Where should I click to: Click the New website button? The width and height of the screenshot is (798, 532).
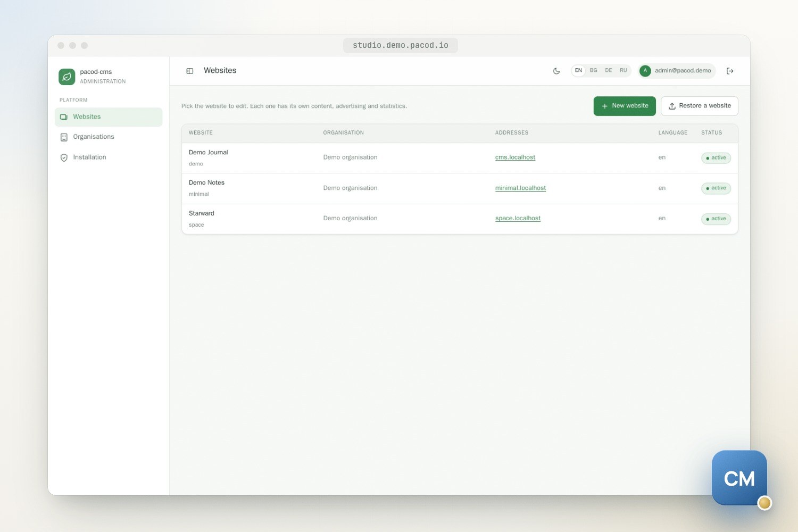pyautogui.click(x=625, y=106)
